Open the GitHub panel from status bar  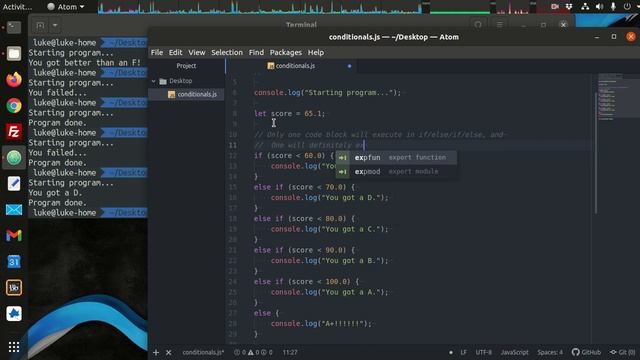(586, 352)
